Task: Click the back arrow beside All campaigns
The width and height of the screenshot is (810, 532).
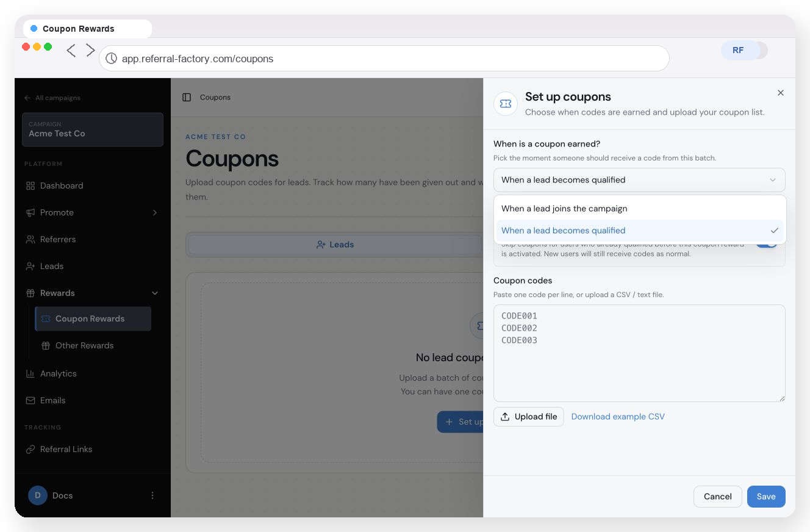Action: (27, 98)
